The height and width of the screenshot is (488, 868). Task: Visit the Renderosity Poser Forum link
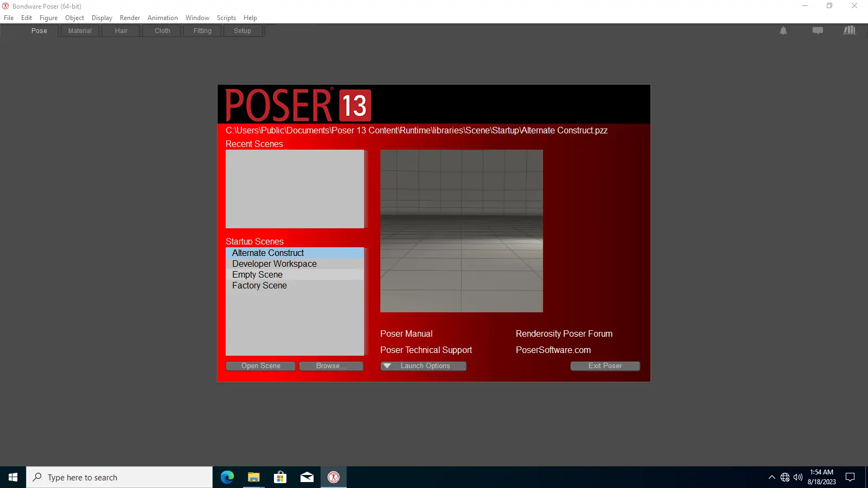click(x=564, y=334)
